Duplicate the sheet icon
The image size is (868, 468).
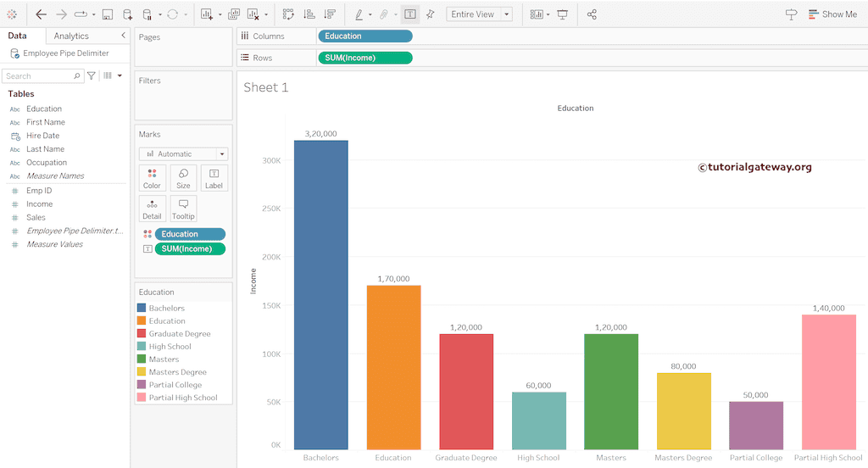click(x=234, y=14)
